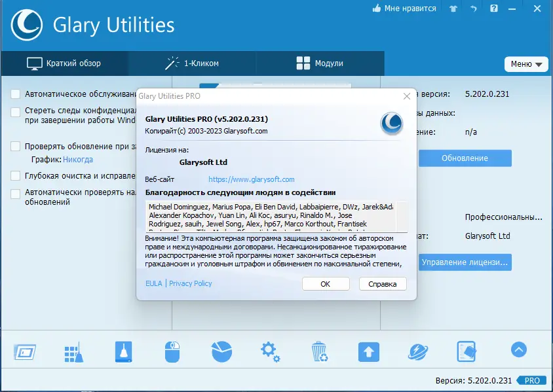This screenshot has height=392, width=553.
Task: Click the thumbs-up Мне нравится icon
Action: (x=376, y=9)
